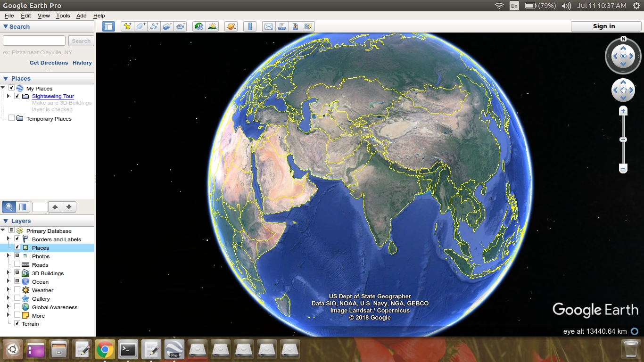Toggle the Places layer checkbox
644x362 pixels.
pyautogui.click(x=17, y=247)
